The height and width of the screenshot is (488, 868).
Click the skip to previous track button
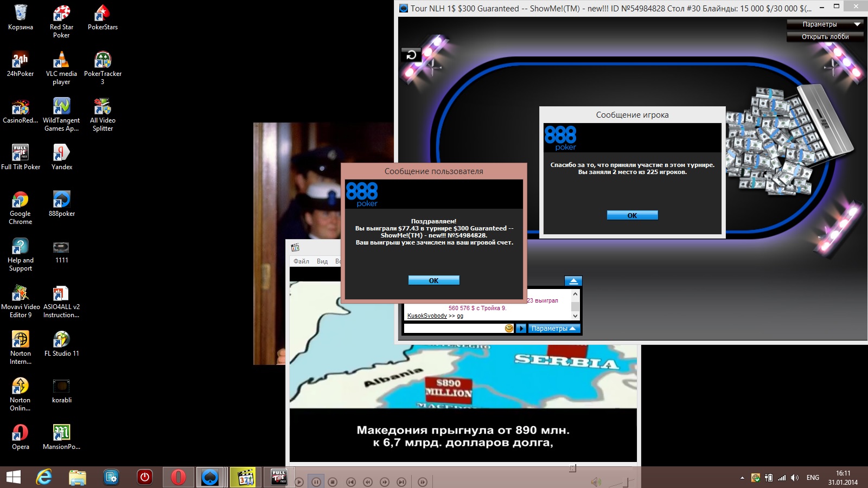[x=351, y=482]
